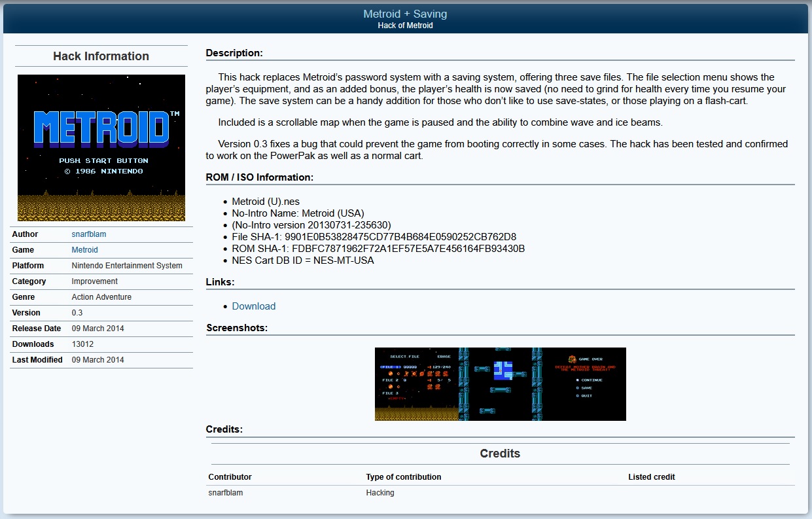The height and width of the screenshot is (519, 812).
Task: Click the Contributor column header
Action: pos(230,477)
